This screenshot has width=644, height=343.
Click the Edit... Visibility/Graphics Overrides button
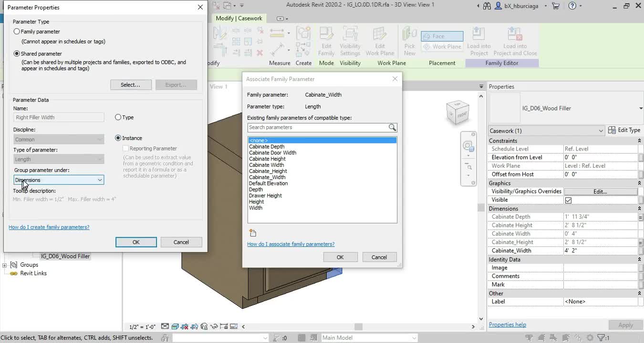600,192
